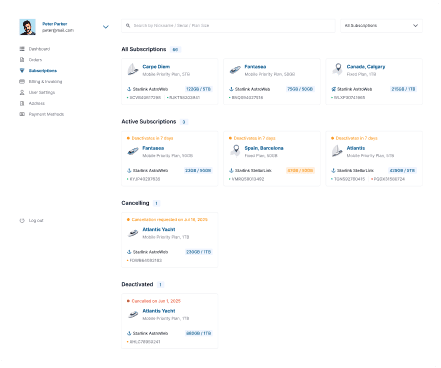This screenshot has width=441, height=368.
Task: Open User Settings in the sidebar
Action: coord(42,92)
